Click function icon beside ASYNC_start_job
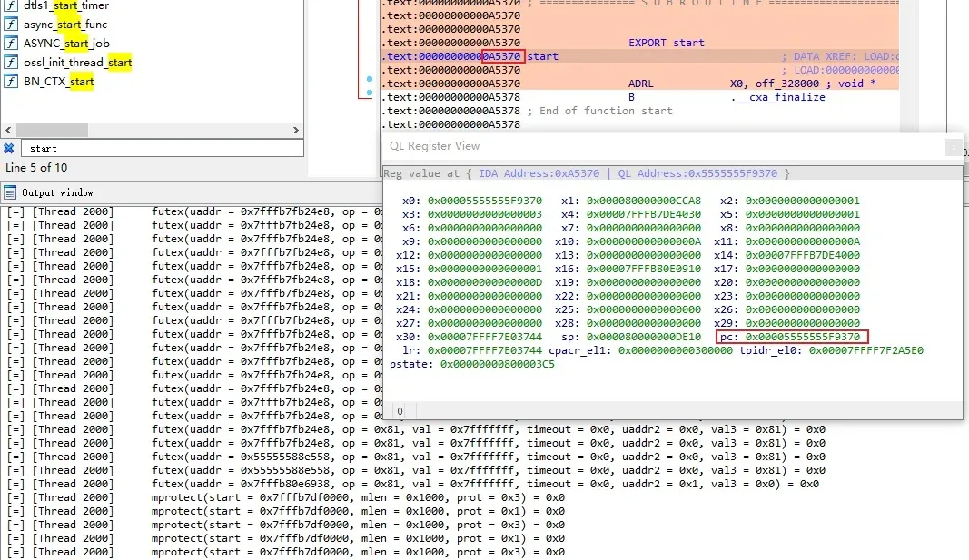 [11, 44]
